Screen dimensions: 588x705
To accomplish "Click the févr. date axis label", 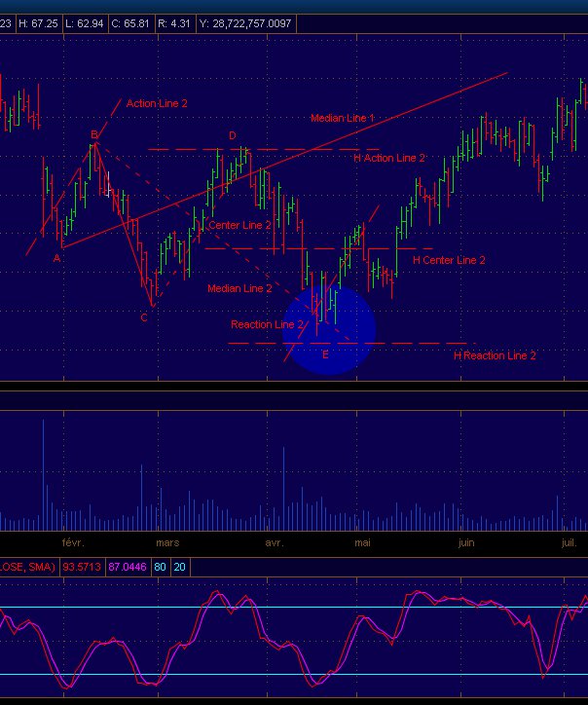I will coord(73,542).
